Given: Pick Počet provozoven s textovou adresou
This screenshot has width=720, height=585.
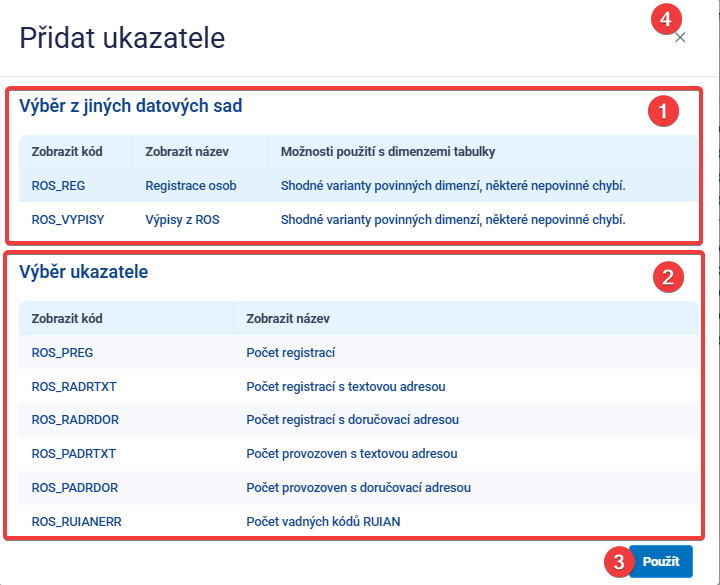Looking at the screenshot, I should click(x=352, y=453).
